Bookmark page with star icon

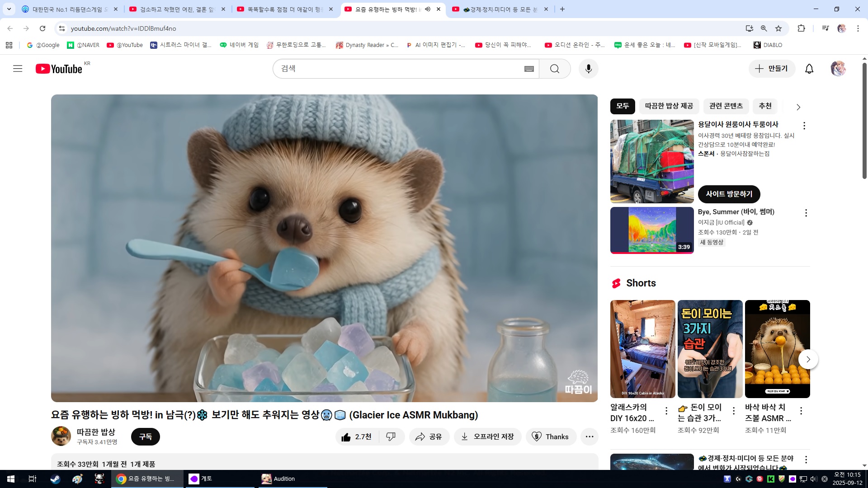coord(778,28)
